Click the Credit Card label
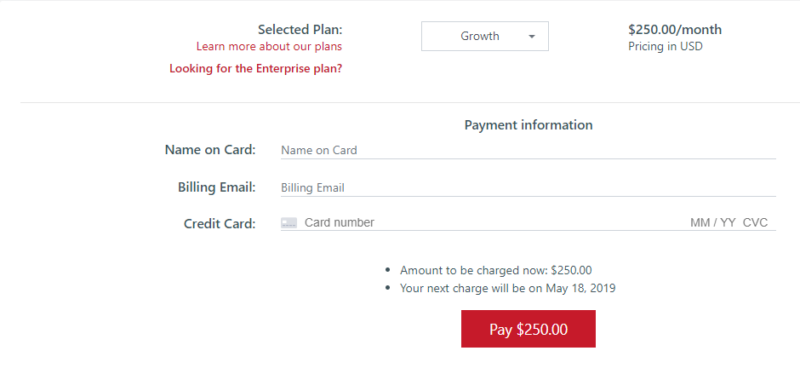Viewport: 800px width, 368px height. [220, 224]
